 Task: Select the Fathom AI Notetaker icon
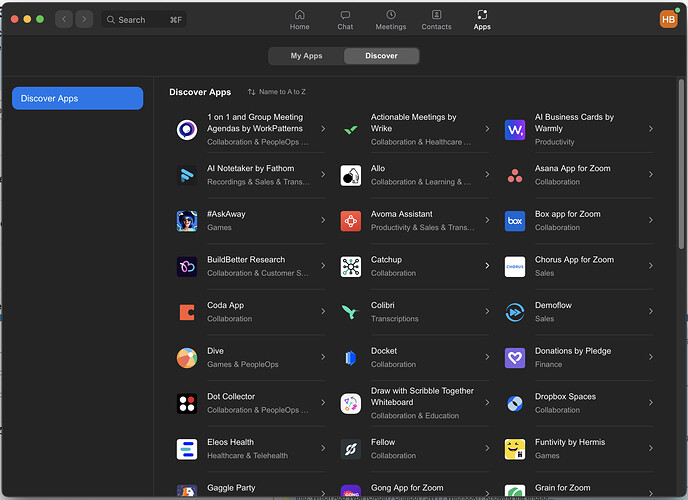pyautogui.click(x=187, y=175)
